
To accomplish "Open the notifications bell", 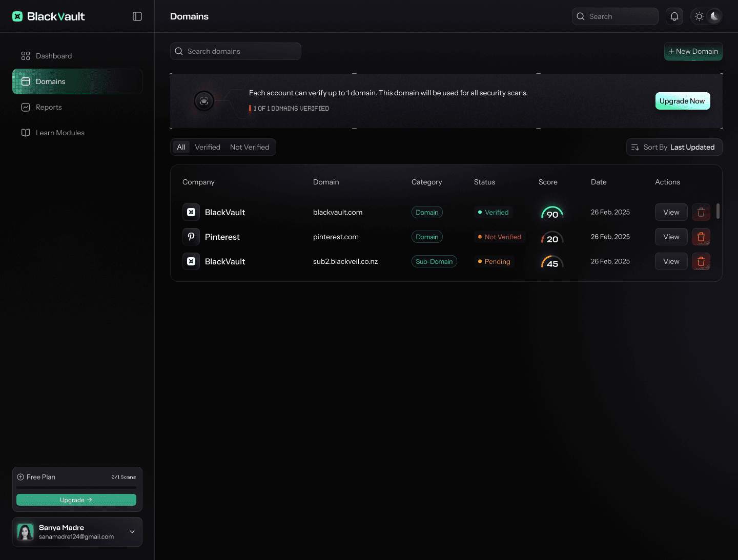I will (x=674, y=16).
